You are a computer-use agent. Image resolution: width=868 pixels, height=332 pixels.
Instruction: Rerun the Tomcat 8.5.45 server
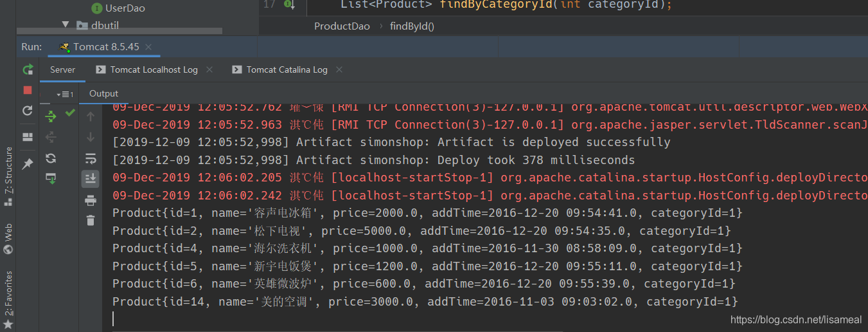(28, 69)
